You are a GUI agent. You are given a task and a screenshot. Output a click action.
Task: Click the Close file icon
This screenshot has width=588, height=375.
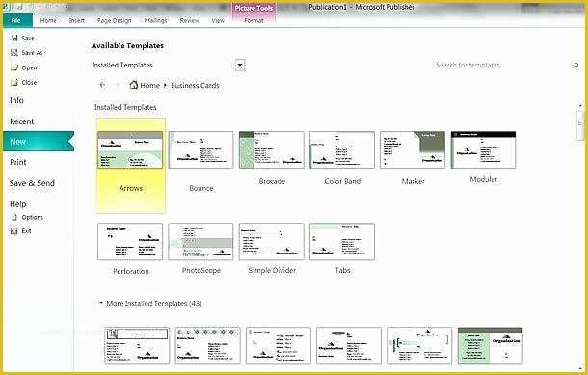click(14, 82)
